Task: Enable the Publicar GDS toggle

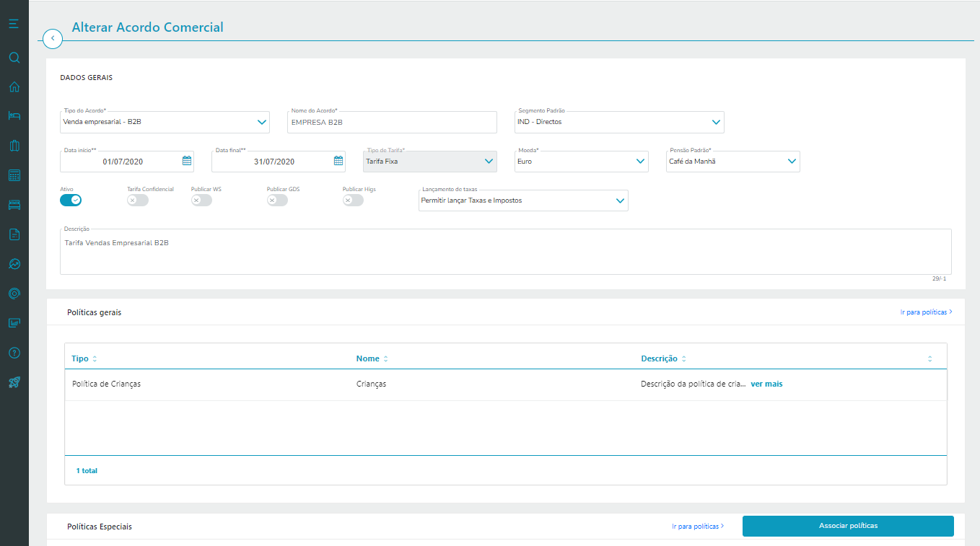Action: pyautogui.click(x=277, y=200)
